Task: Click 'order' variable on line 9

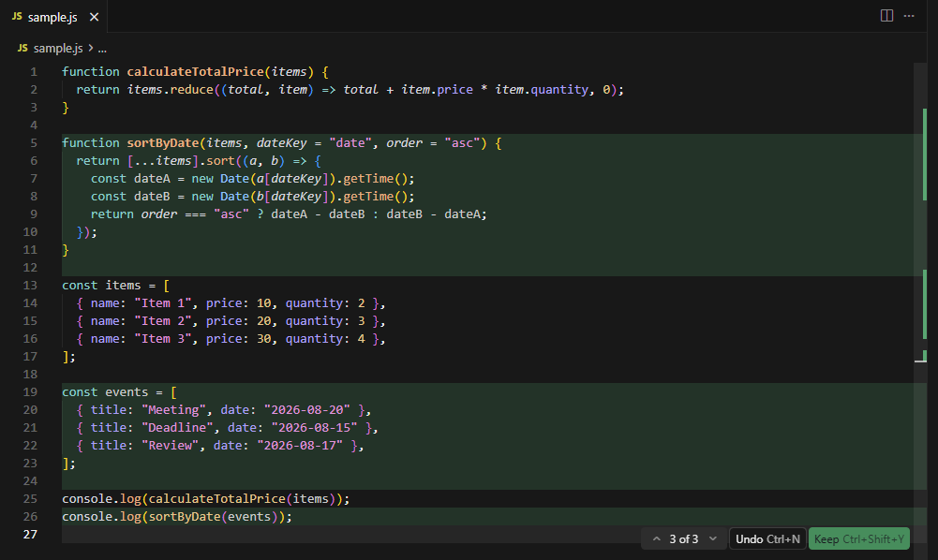Action: pos(159,214)
